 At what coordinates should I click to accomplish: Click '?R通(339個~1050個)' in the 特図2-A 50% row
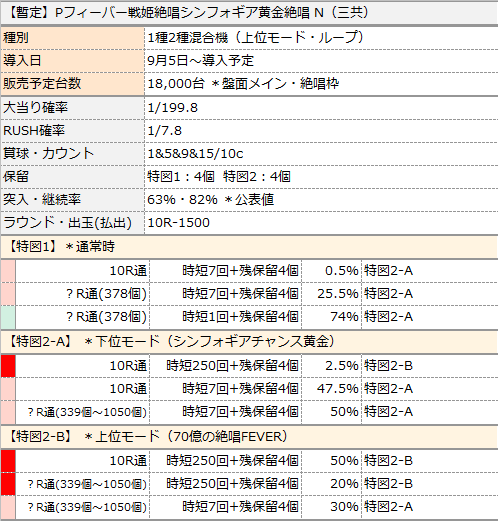coord(87,412)
